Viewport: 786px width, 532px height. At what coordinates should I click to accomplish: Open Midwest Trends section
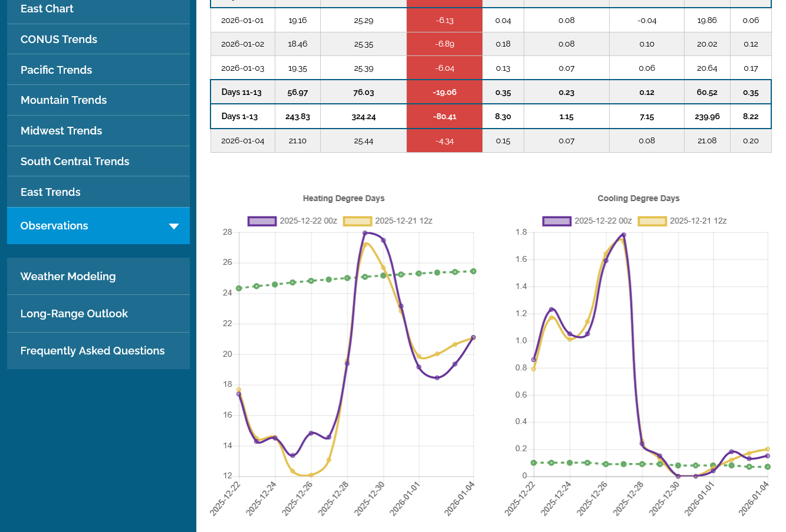(x=61, y=131)
